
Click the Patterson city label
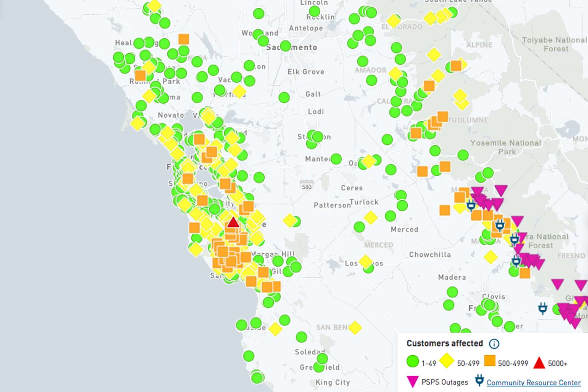(x=332, y=205)
